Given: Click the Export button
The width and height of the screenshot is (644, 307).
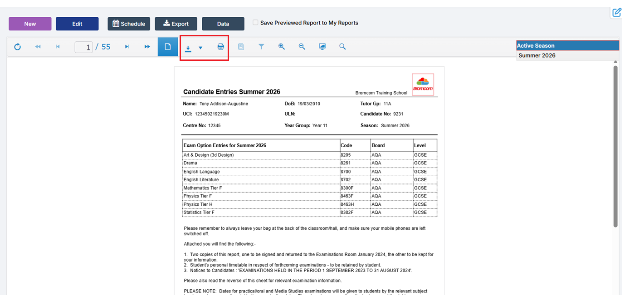Looking at the screenshot, I should (x=176, y=24).
